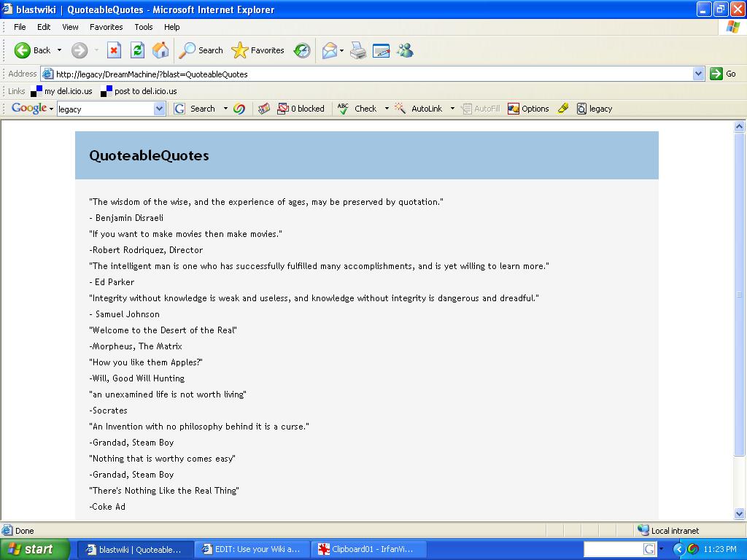This screenshot has height=560, width=747.
Task: Click the legacy word-find button
Action: pos(594,109)
